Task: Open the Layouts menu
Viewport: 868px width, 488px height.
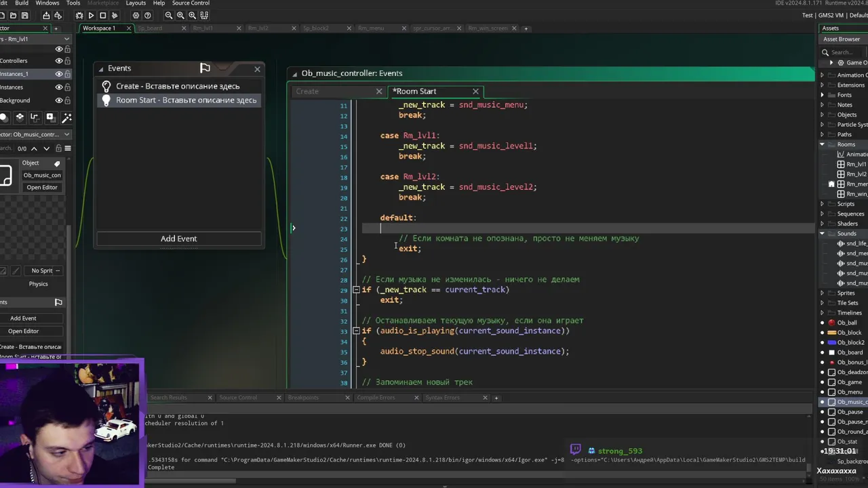Action: click(x=136, y=3)
